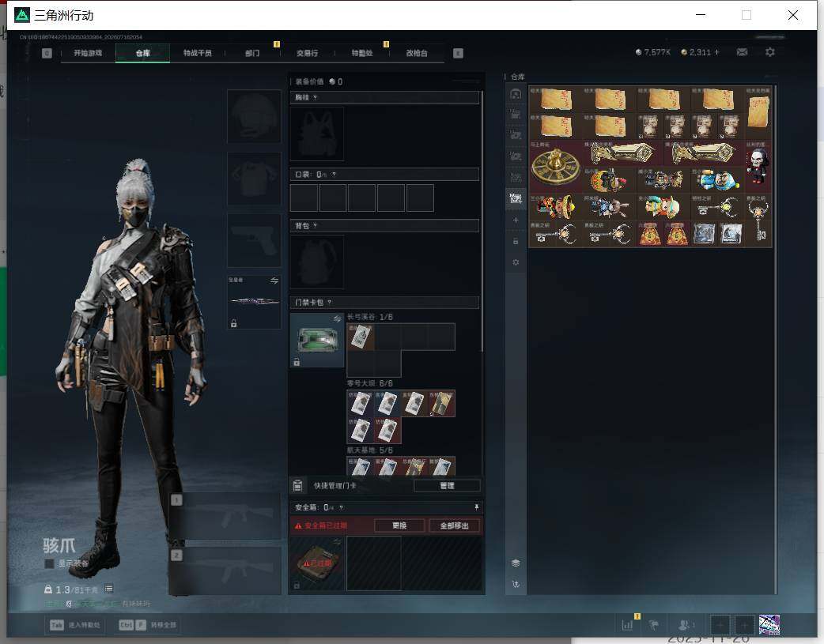The width and height of the screenshot is (824, 644).
Task: Toggle the pin icon on 安全箱 header
Action: point(476,507)
